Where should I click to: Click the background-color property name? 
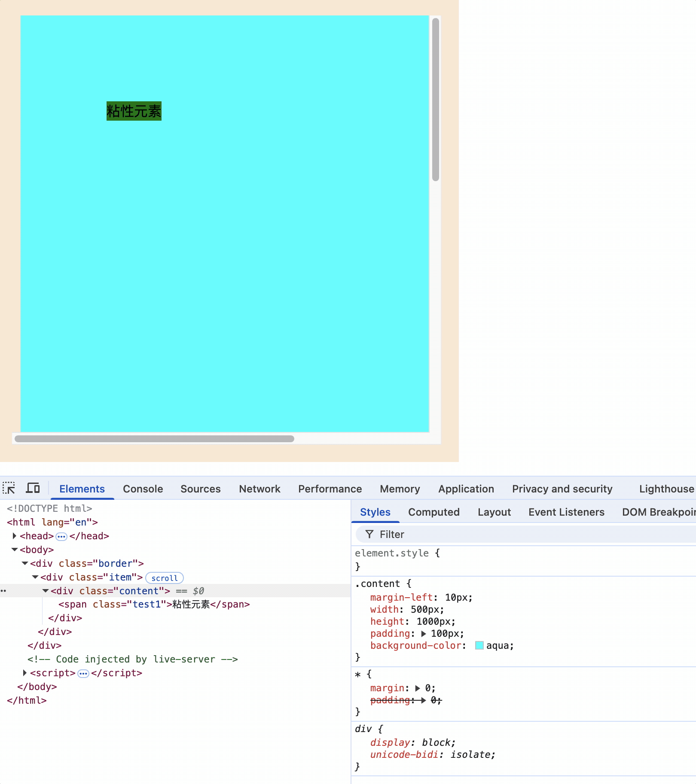[415, 645]
